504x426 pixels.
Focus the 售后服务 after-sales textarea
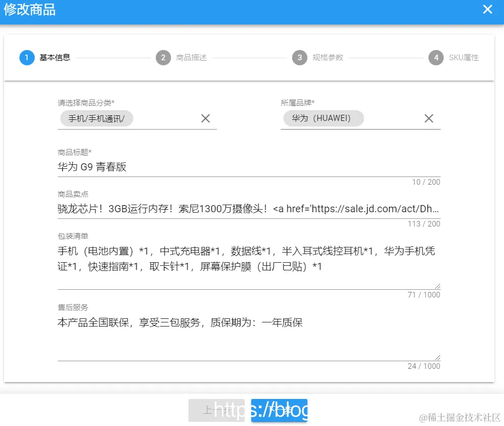coord(249,337)
